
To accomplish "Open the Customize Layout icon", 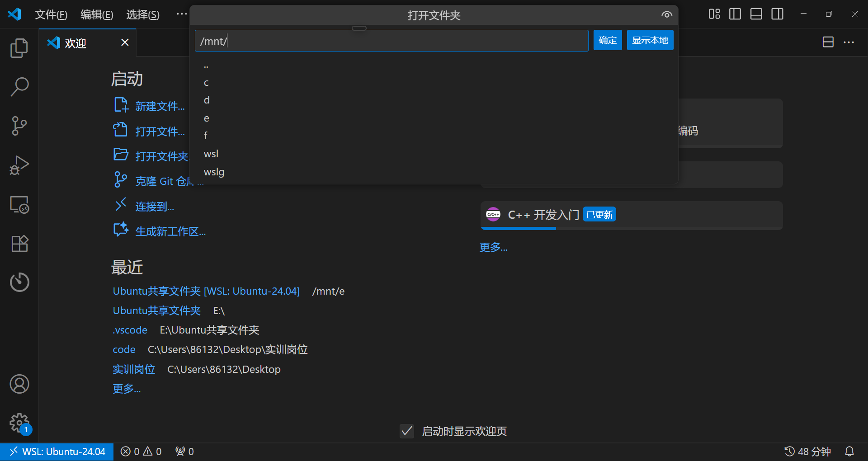I will (x=714, y=14).
